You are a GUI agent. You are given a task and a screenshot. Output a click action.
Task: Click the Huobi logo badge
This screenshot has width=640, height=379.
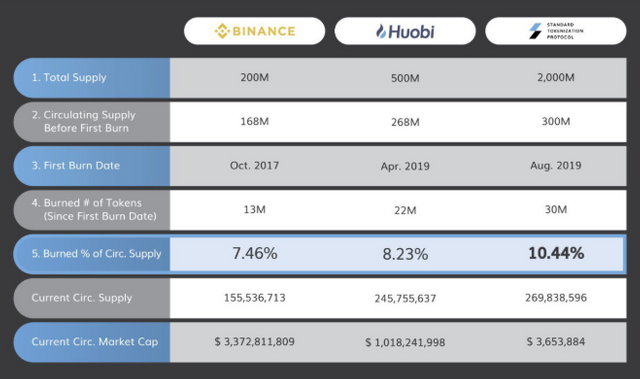(405, 31)
